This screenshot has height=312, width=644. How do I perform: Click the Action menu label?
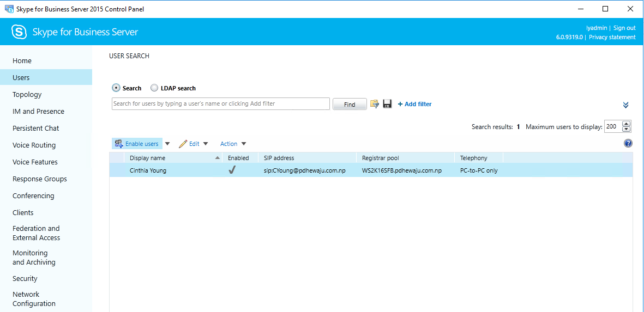[x=229, y=144]
